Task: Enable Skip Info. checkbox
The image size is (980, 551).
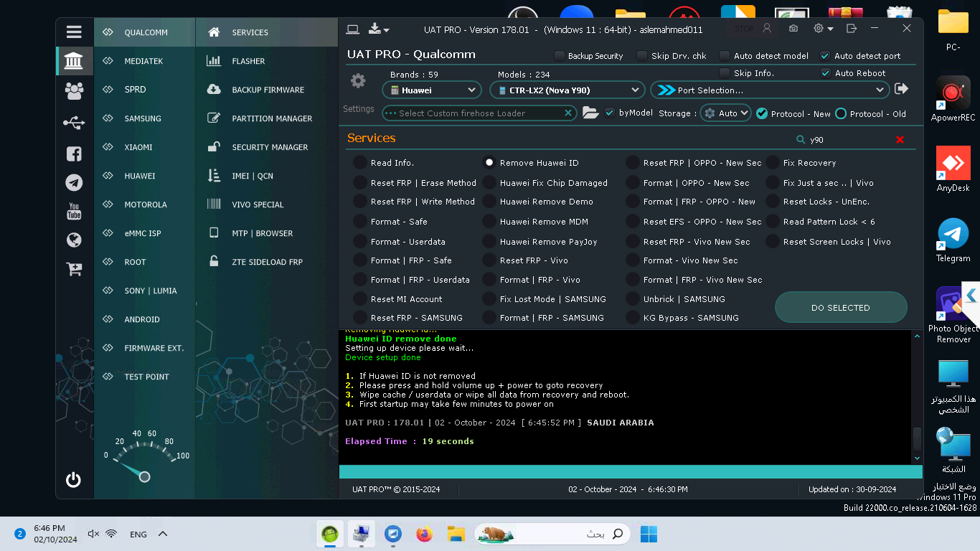Action: click(725, 73)
